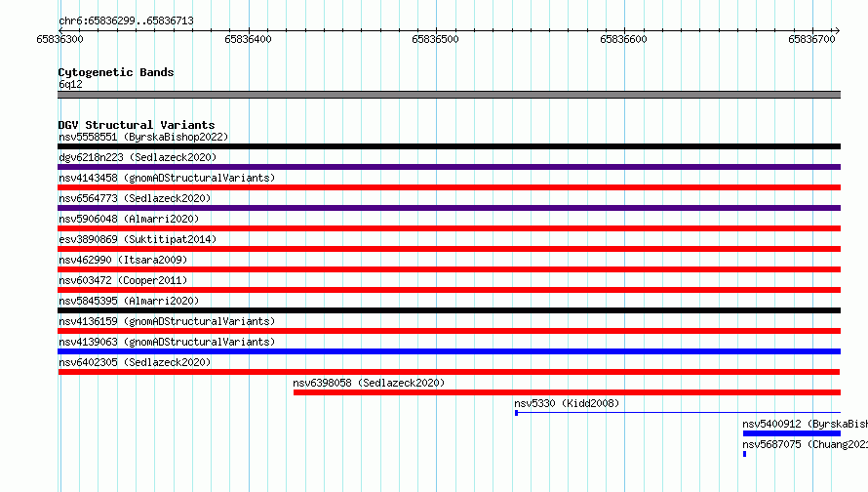Screen dimensions: 868x492
Task: Click the black bar for nsv5558551
Action: [449, 146]
